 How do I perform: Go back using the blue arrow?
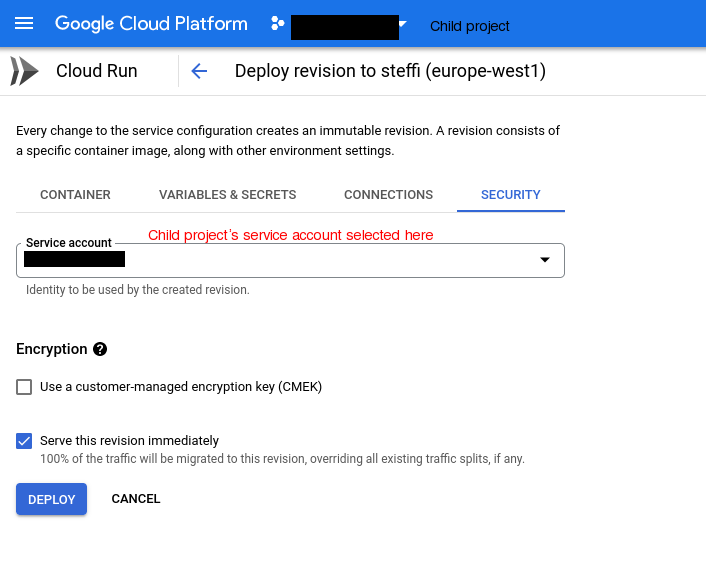(199, 71)
